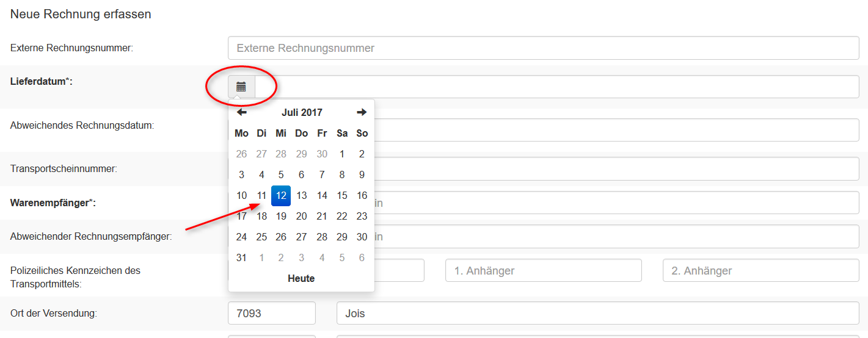Image resolution: width=868 pixels, height=338 pixels.
Task: Focus the Externe Rechnungsnummer field
Action: [x=543, y=48]
